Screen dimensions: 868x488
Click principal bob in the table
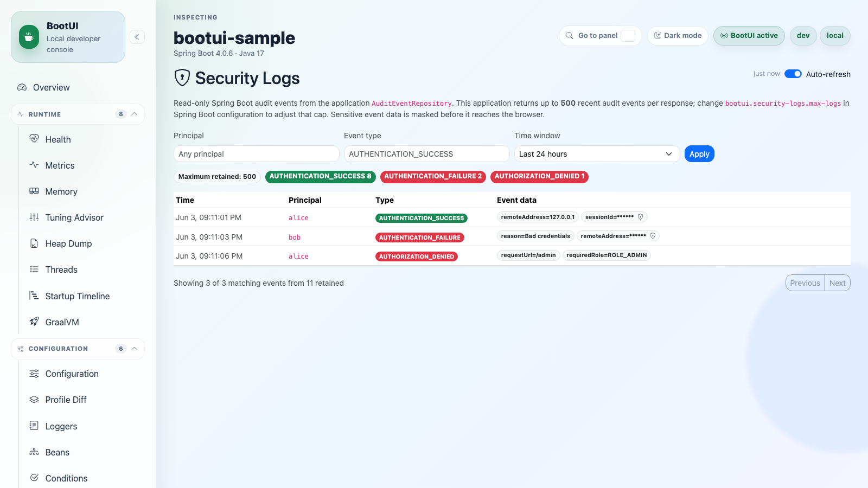click(x=295, y=237)
